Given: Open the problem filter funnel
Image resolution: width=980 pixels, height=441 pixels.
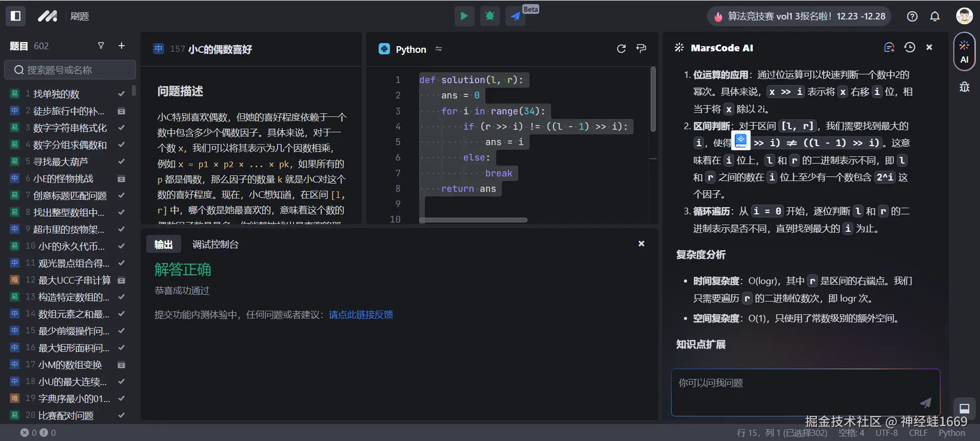Looking at the screenshot, I should coord(101,46).
